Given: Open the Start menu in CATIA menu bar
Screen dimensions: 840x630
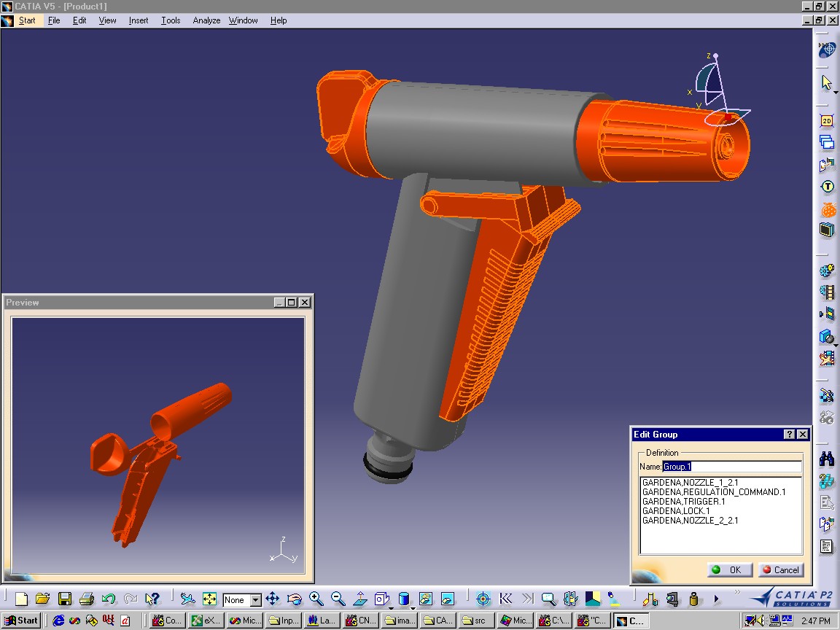Looking at the screenshot, I should (x=27, y=20).
